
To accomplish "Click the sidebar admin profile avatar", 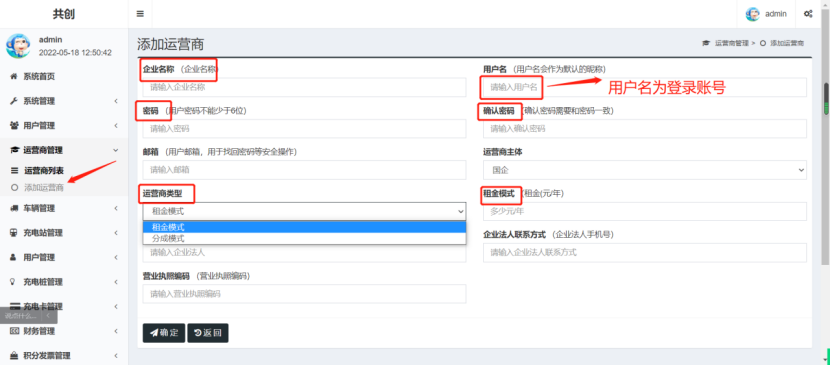I will point(18,46).
